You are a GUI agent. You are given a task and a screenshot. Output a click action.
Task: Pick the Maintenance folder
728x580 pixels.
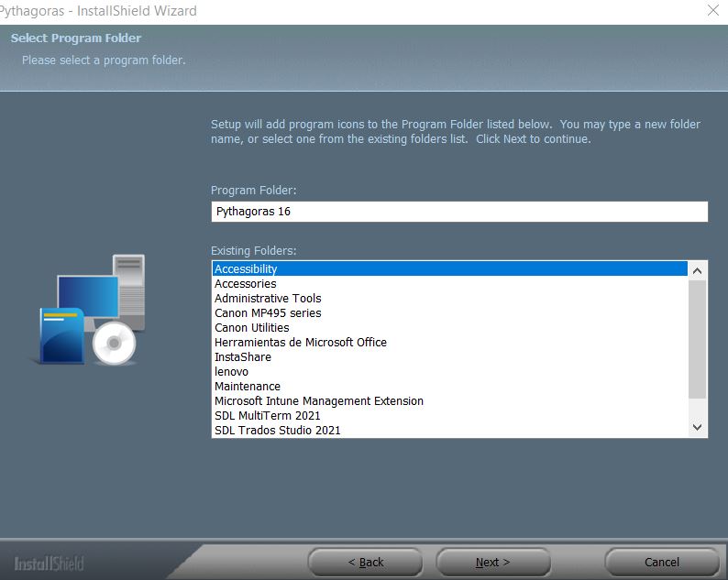tap(450, 387)
